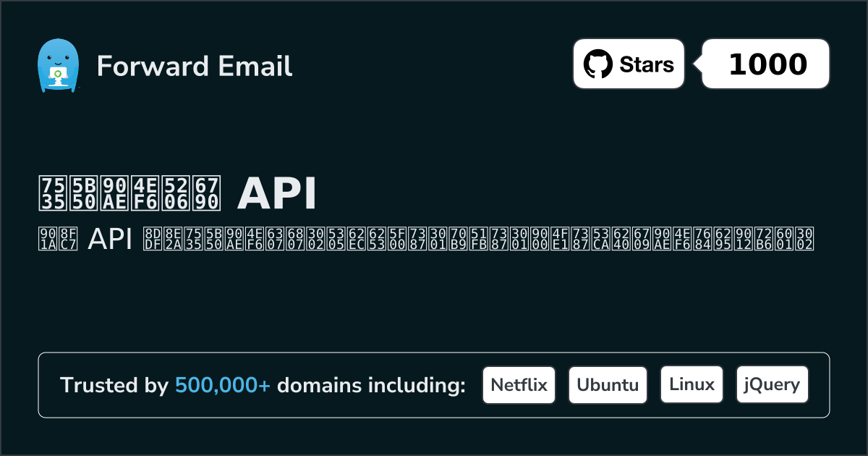Click the laptop held by the mascot
Image resolution: width=868 pixels, height=456 pixels.
(57, 75)
